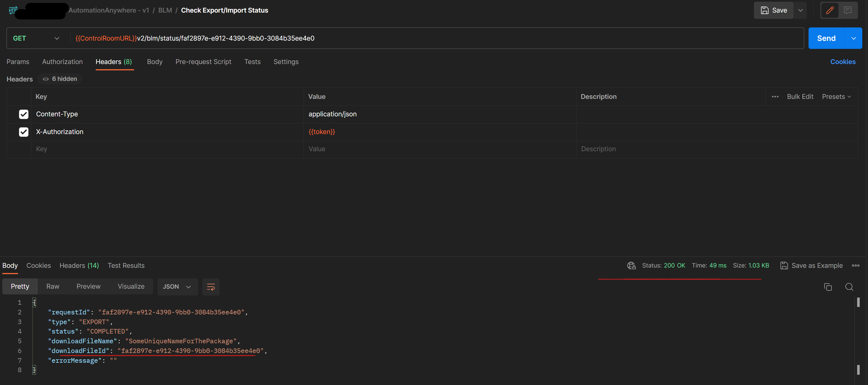Open the Test Results tab

126,266
